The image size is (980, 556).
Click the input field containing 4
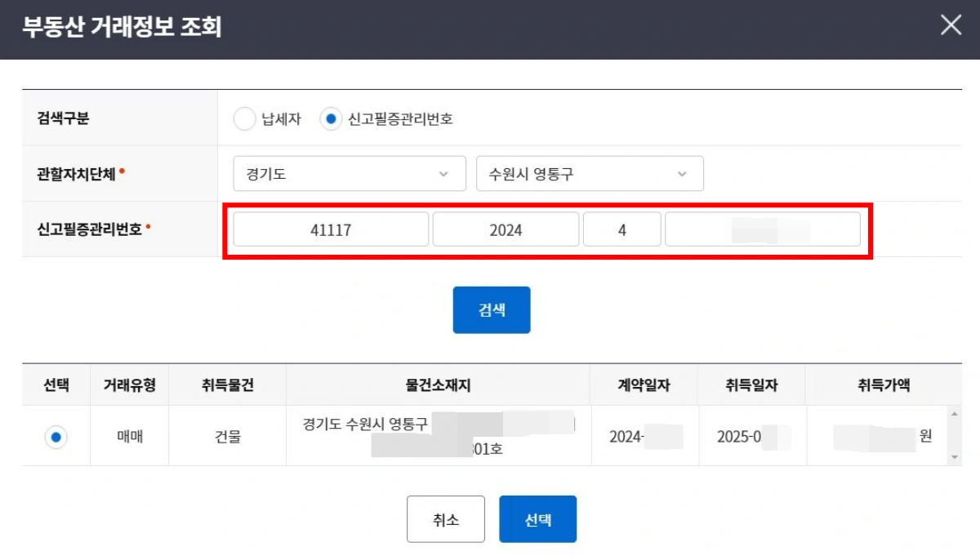[x=623, y=229]
